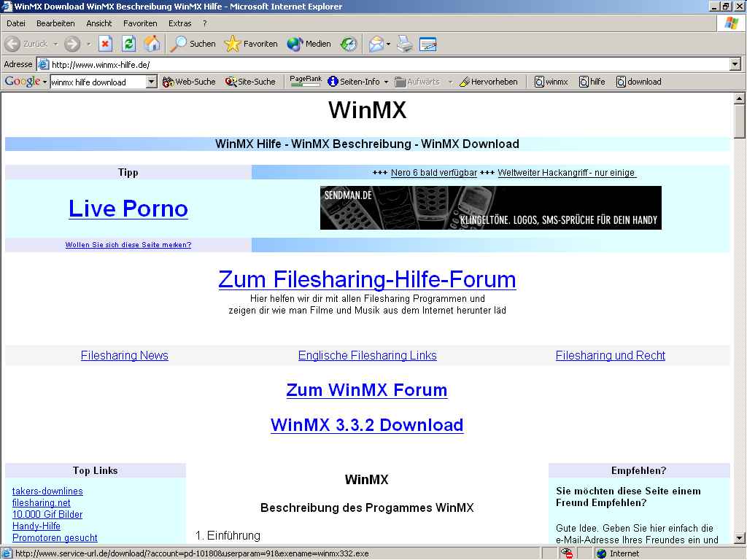Open the Favoriten menu in the menu bar
The width and height of the screenshot is (747, 560).
[x=140, y=23]
